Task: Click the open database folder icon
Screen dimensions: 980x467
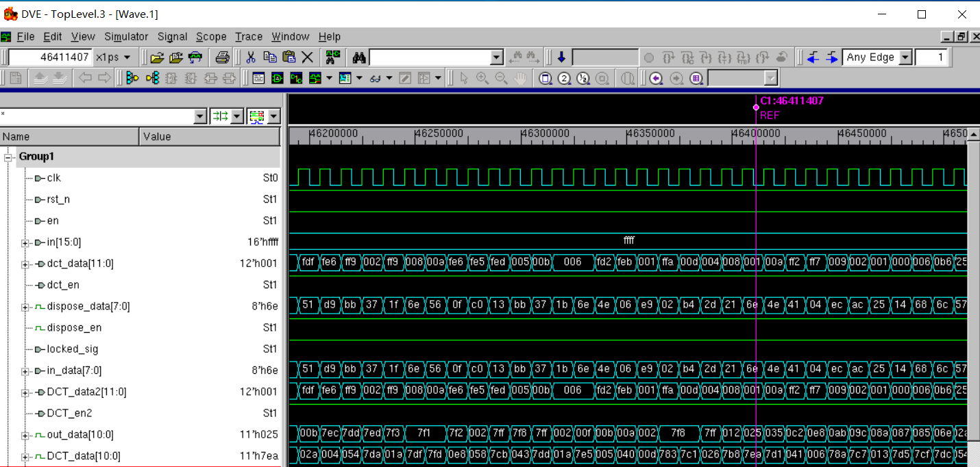Action: 157,58
